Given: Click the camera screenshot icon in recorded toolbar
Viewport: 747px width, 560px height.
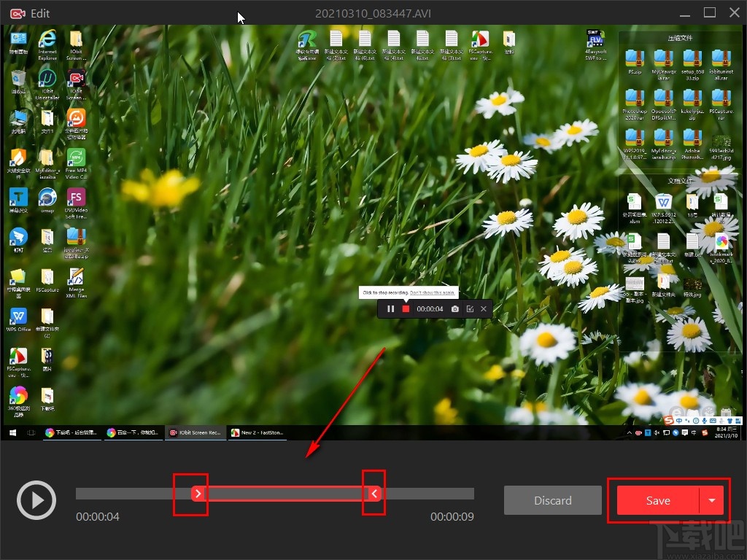Looking at the screenshot, I should 455,309.
